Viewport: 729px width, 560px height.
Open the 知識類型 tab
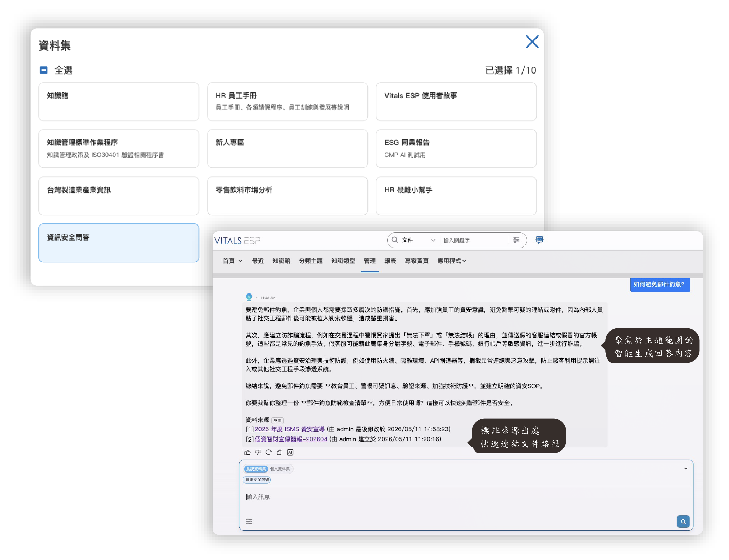pyautogui.click(x=343, y=261)
